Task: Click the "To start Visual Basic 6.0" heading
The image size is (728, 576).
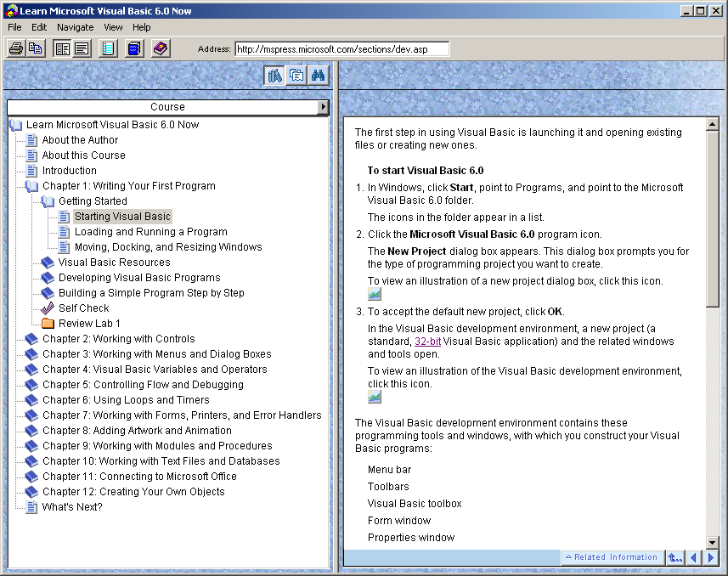Action: 426,171
